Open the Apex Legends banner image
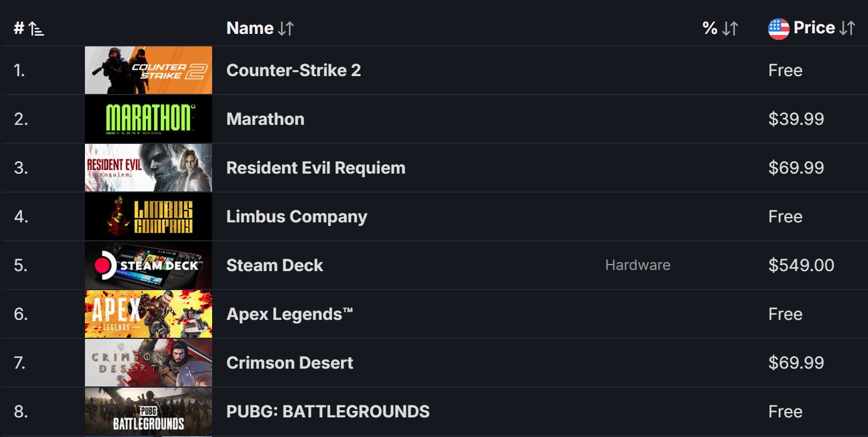Image resolution: width=868 pixels, height=437 pixels. [148, 313]
